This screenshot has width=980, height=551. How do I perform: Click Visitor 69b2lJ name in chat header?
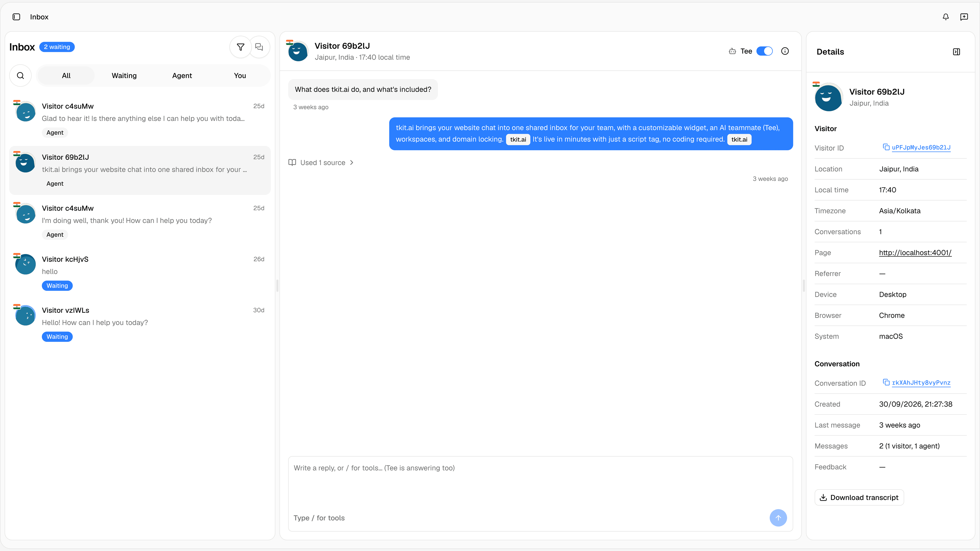click(x=342, y=46)
